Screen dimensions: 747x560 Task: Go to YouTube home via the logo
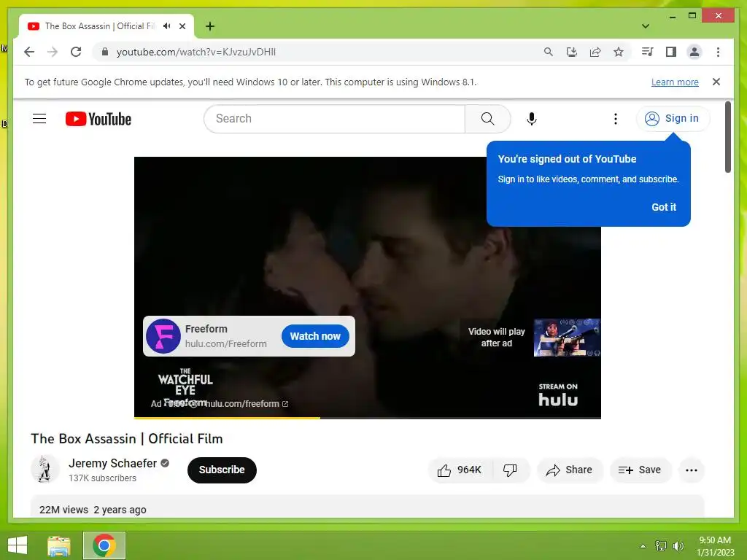[98, 119]
